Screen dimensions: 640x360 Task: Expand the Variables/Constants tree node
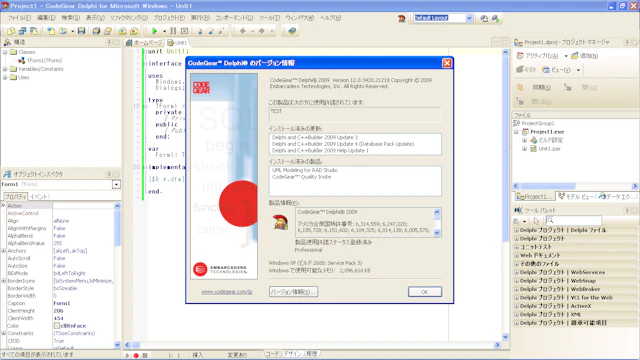5,69
